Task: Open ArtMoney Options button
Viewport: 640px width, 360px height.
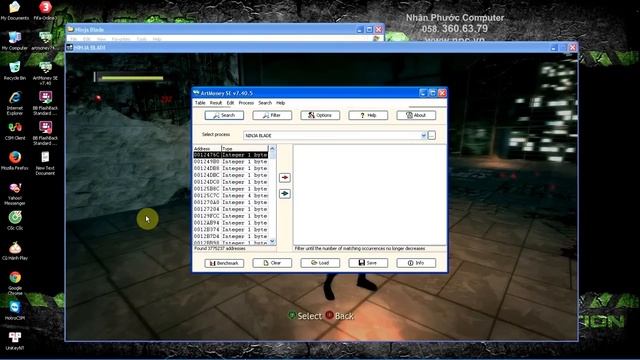Action: 320,116
